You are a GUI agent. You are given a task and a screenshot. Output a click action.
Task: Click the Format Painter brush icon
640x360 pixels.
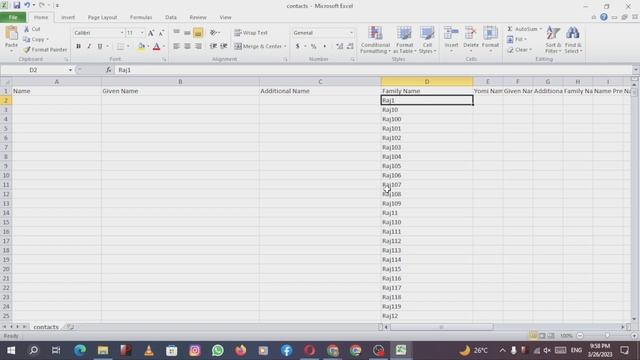pos(27,50)
